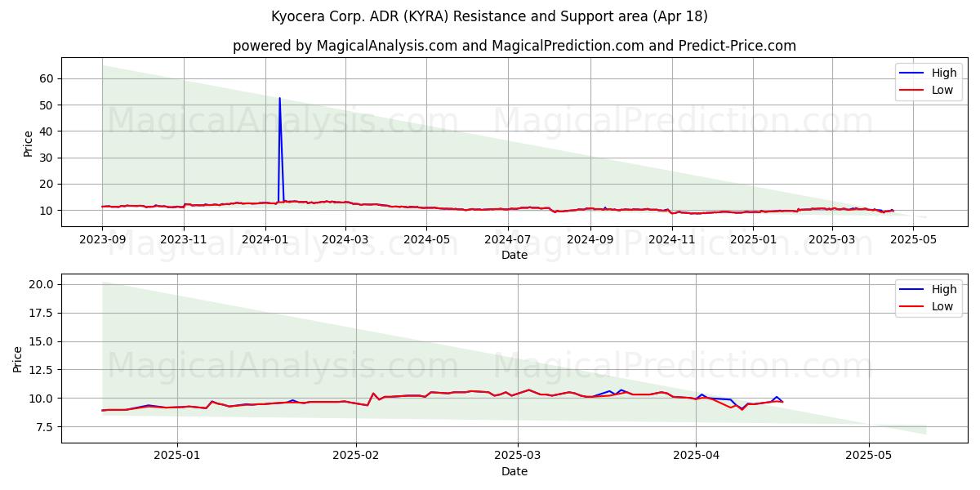The height and width of the screenshot is (490, 980).
Task: Click the '2025-02' x-axis label in the bottom chart
Action: click(x=357, y=456)
